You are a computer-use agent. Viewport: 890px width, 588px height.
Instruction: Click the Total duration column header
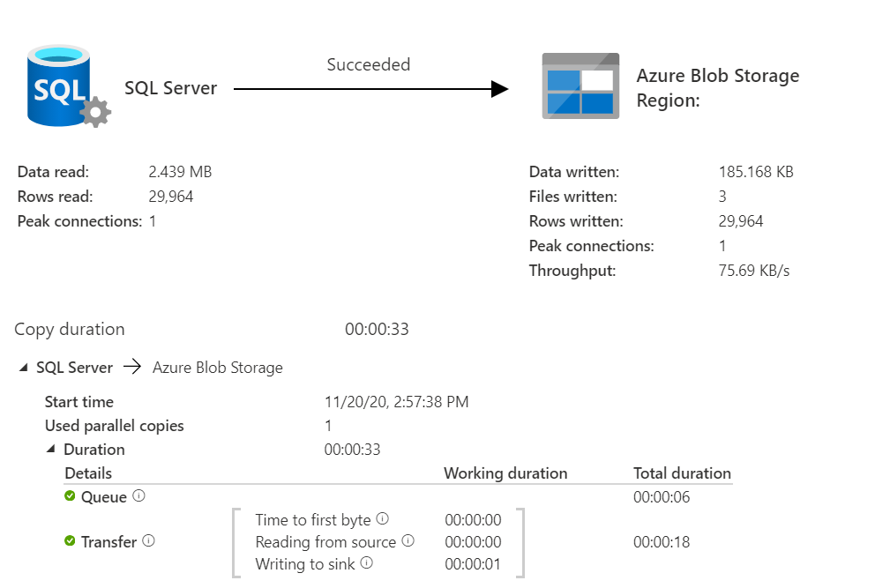click(x=682, y=473)
